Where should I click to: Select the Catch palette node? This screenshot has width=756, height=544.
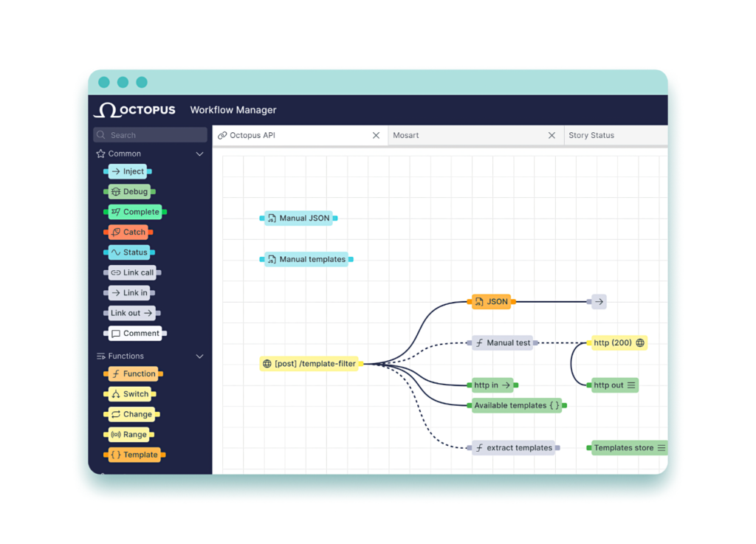128,233
